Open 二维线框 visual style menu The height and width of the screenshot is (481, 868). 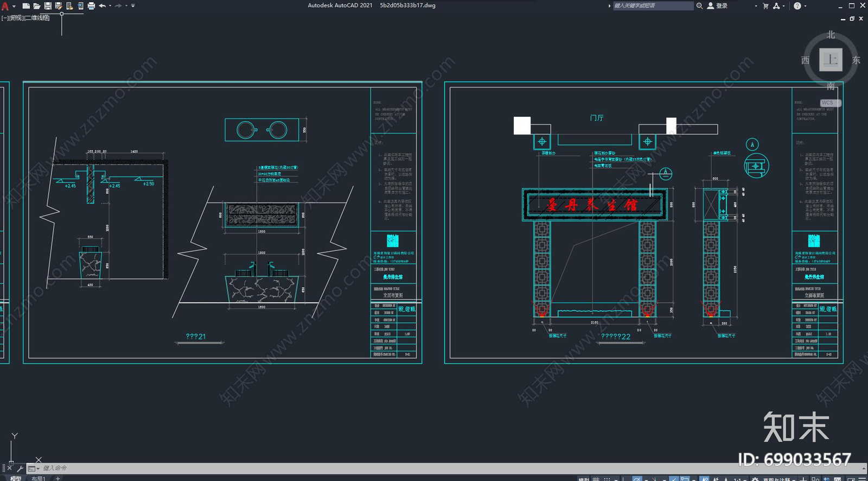point(37,18)
